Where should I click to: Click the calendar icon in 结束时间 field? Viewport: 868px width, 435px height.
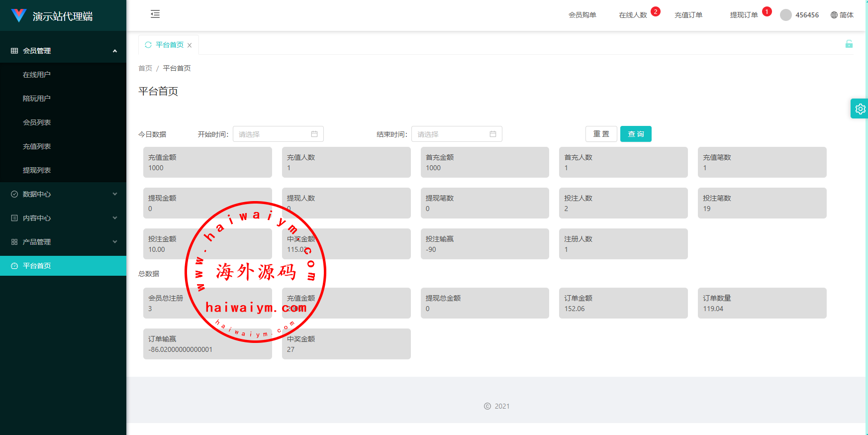pyautogui.click(x=493, y=134)
